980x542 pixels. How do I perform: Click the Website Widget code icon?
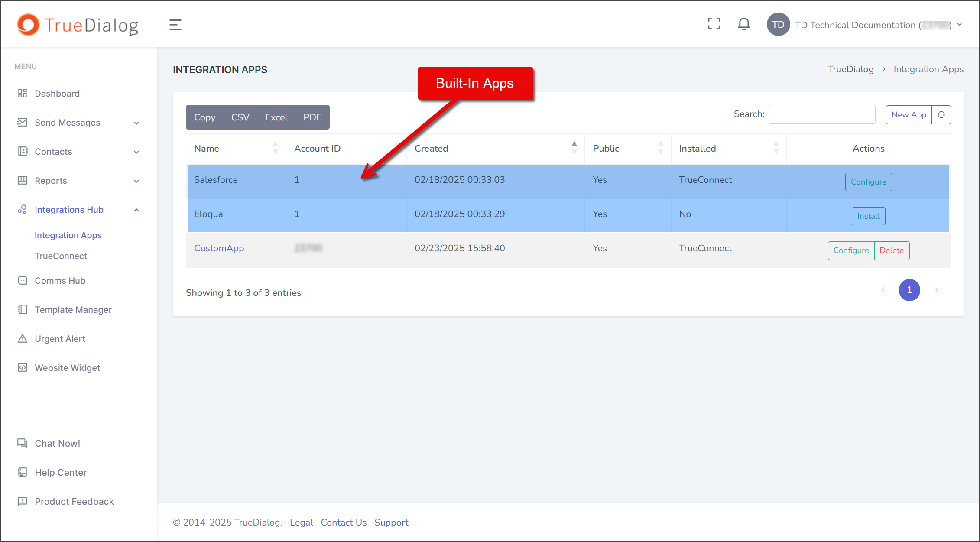point(23,367)
